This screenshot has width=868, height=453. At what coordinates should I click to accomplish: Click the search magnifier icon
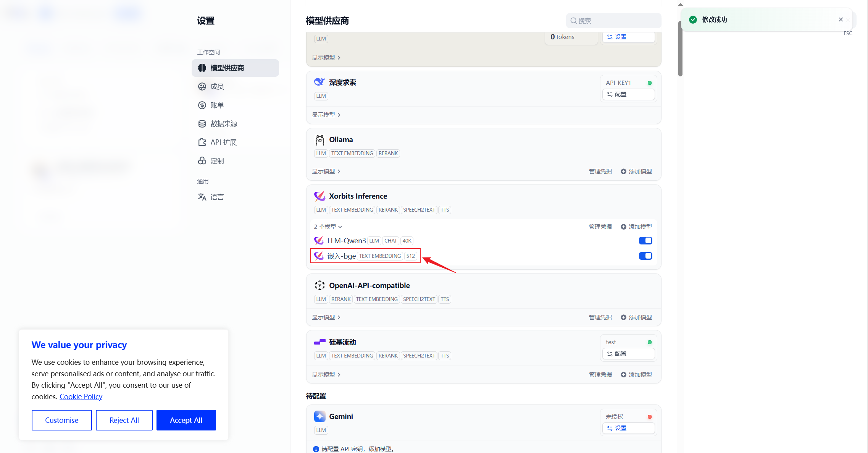tap(573, 21)
